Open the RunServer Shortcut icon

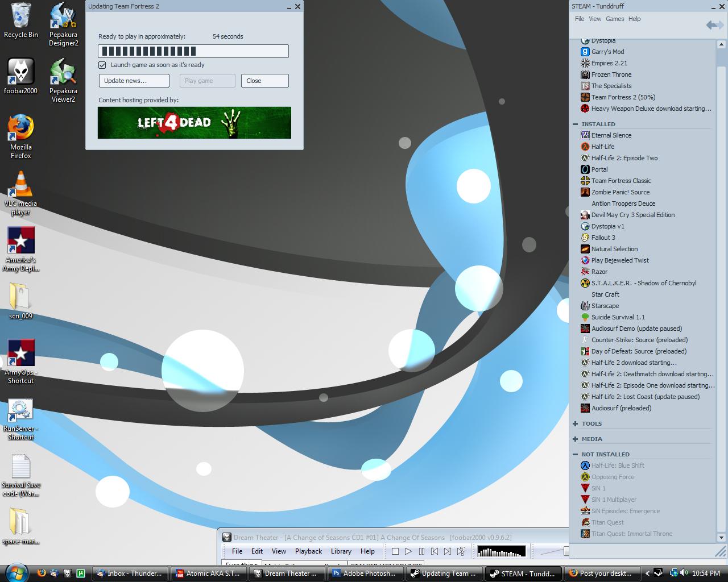(21, 419)
